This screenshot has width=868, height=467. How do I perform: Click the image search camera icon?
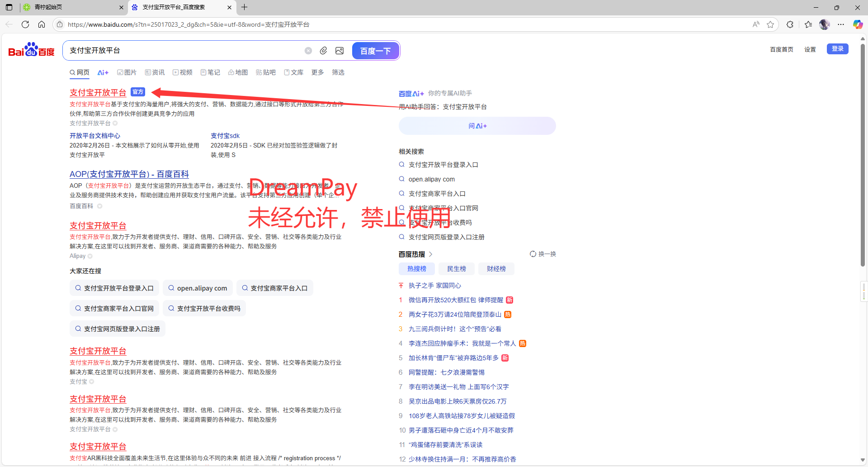coord(340,51)
